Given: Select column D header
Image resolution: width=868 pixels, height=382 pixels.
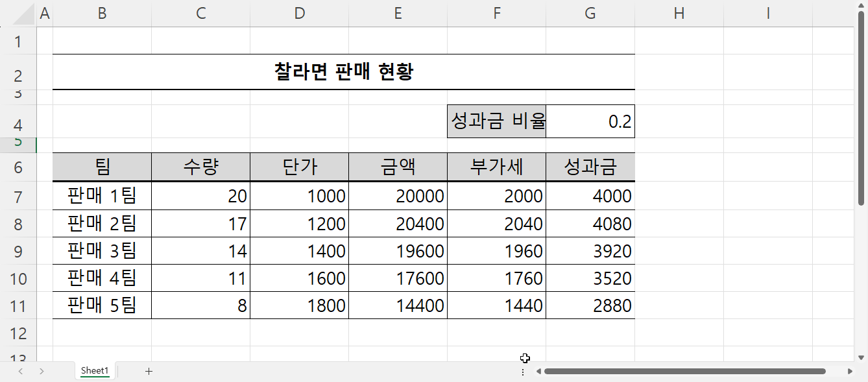Looking at the screenshot, I should click(300, 14).
